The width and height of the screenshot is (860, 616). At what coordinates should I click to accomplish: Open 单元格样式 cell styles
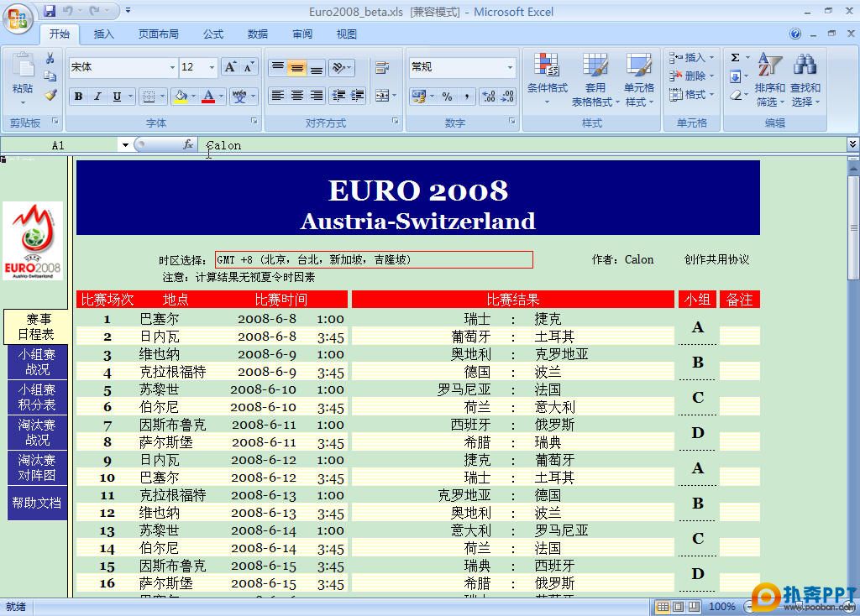coord(639,79)
